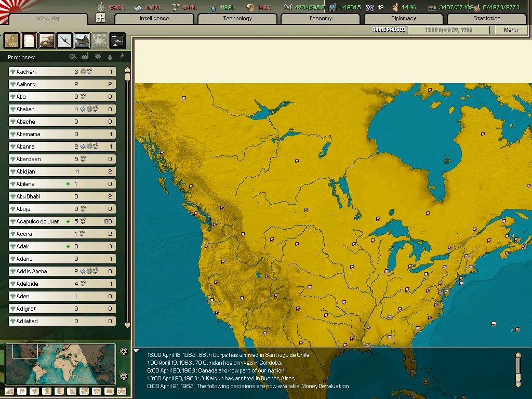Select the Aachen province entry
This screenshot has height=399, width=532.
click(61, 72)
